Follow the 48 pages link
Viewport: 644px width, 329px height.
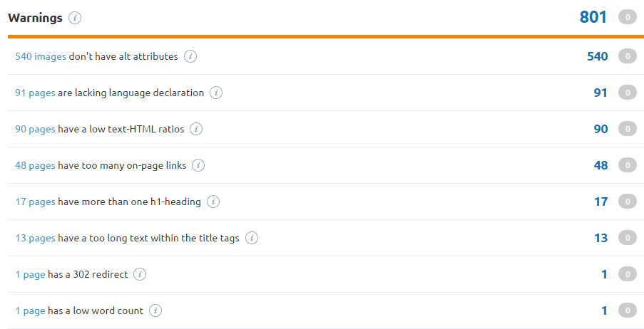pos(36,165)
